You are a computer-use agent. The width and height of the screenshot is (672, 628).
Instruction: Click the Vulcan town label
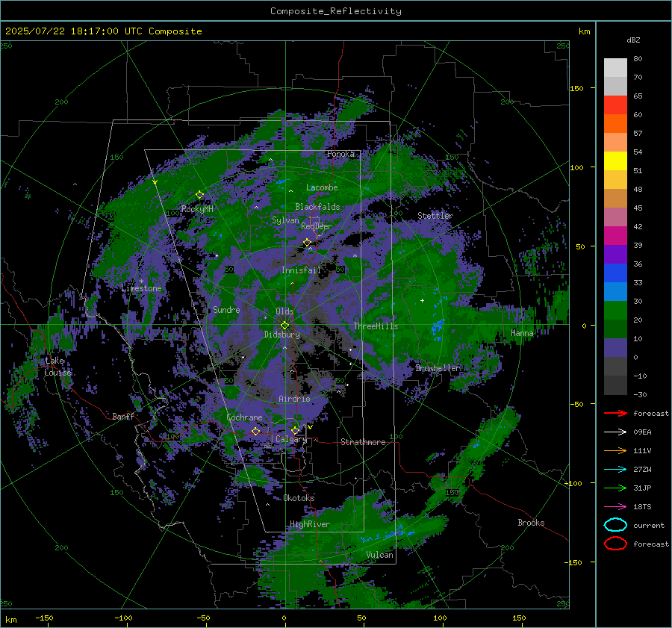(380, 555)
